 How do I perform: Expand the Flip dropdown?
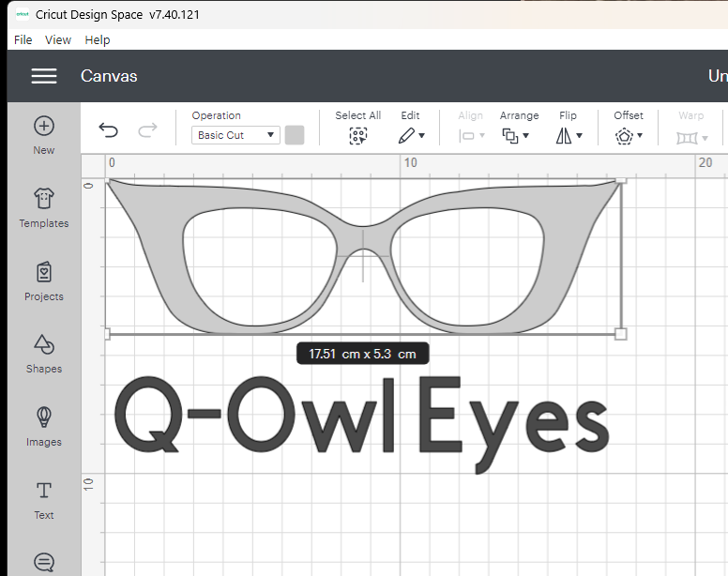click(x=569, y=135)
